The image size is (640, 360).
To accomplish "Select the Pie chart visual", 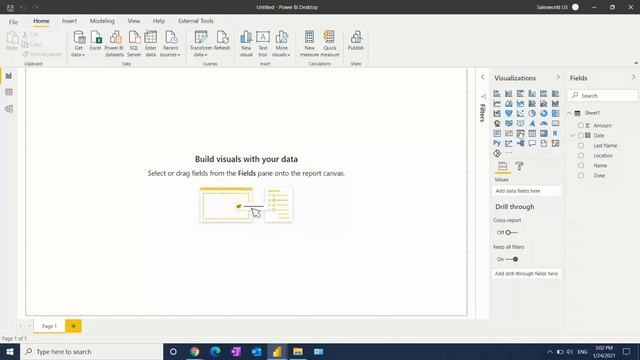I will [x=532, y=113].
